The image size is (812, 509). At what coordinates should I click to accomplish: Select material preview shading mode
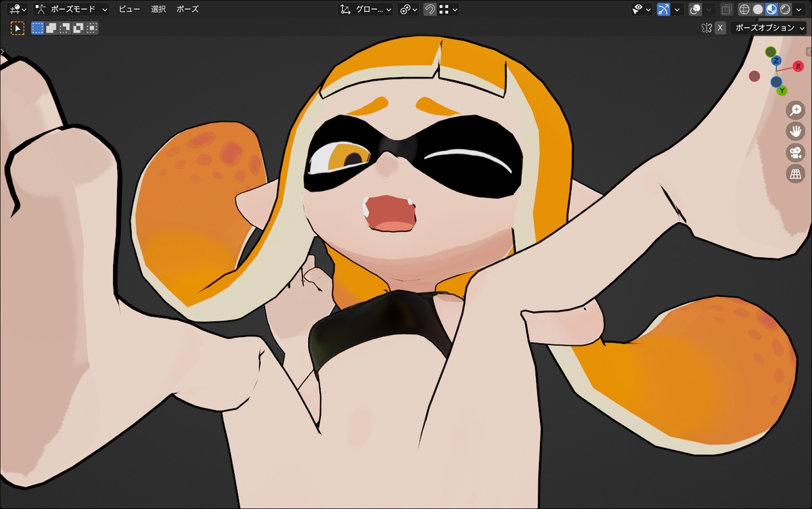click(771, 9)
